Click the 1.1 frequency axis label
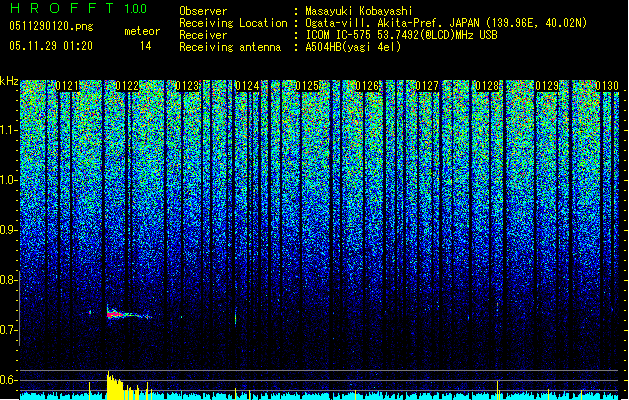 9,130
